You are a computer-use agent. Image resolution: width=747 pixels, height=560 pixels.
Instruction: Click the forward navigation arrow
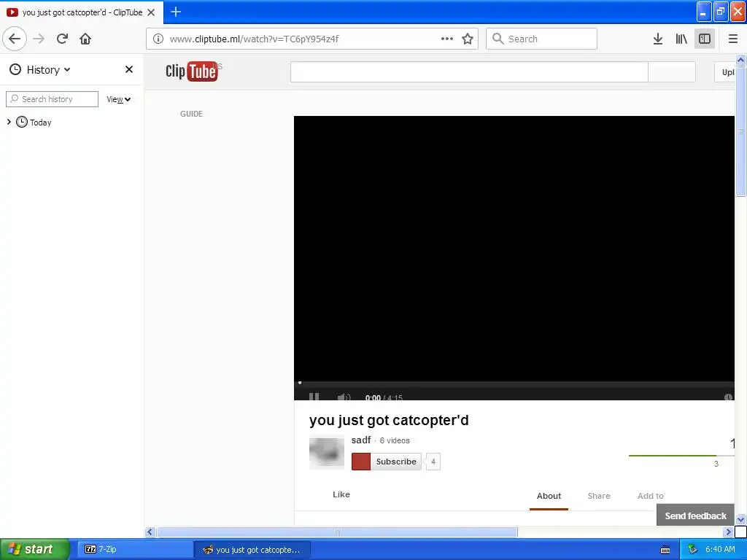pos(39,39)
